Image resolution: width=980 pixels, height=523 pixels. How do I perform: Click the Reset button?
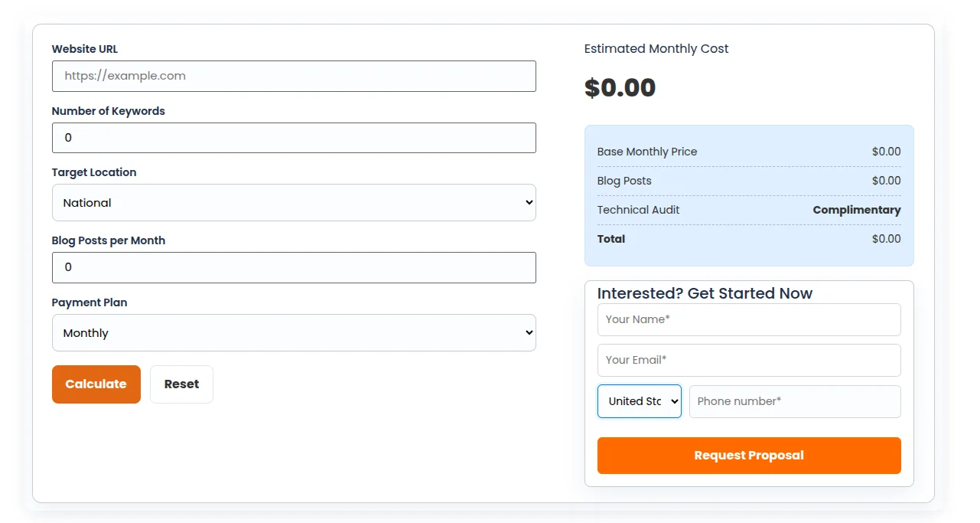tap(181, 384)
